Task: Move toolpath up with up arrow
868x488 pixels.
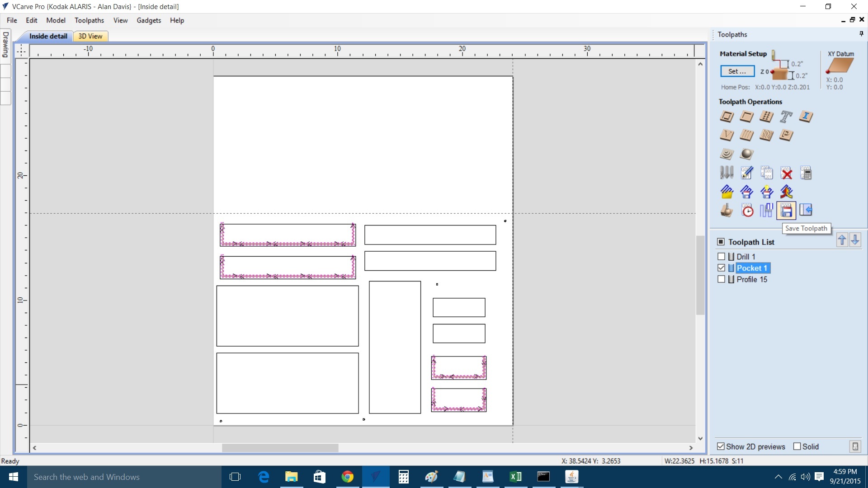Action: [842, 240]
